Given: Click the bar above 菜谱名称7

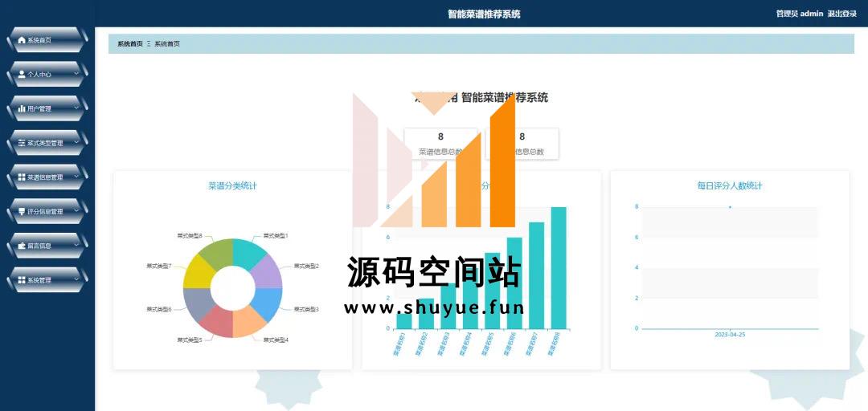Looking at the screenshot, I should coord(536,275).
